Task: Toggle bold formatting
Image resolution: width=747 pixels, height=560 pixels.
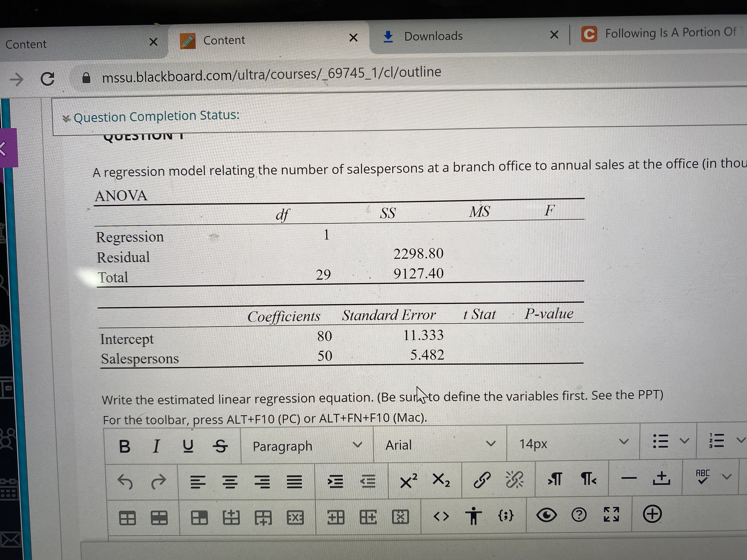Action: (125, 446)
